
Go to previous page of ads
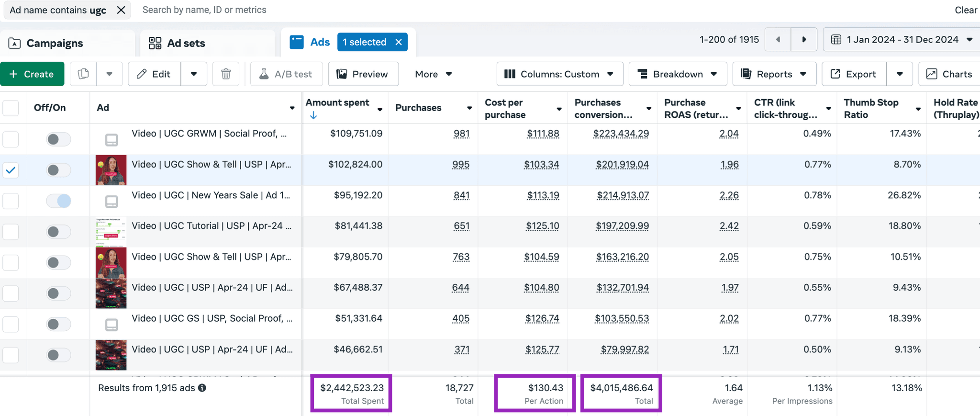tap(778, 40)
